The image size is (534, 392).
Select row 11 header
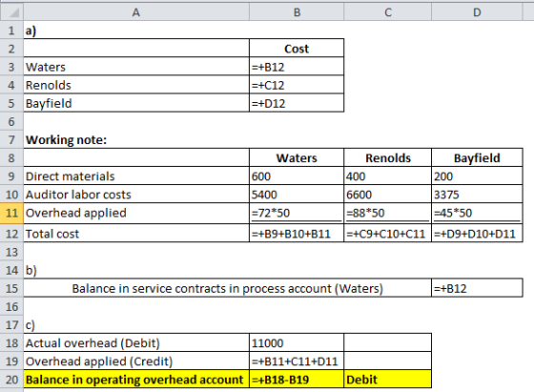(11, 213)
